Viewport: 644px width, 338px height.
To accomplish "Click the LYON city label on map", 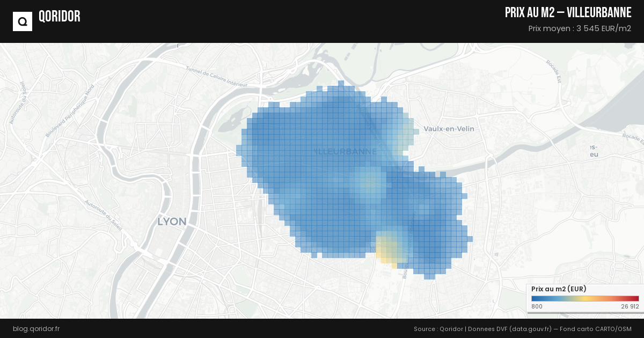I will [172, 222].
